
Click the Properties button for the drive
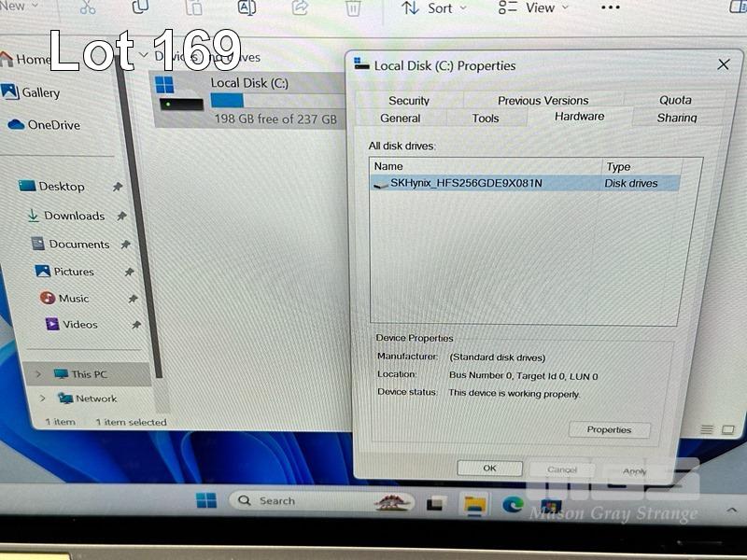(609, 430)
